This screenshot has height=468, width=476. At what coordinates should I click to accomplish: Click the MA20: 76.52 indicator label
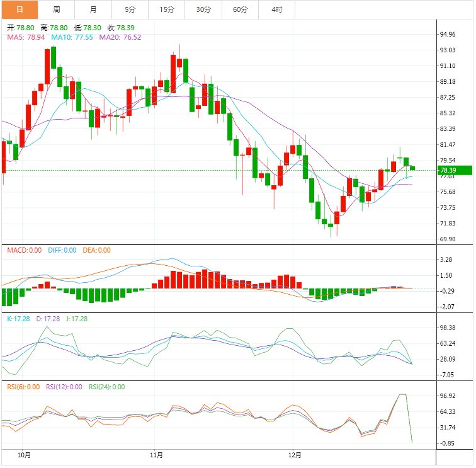click(x=120, y=38)
